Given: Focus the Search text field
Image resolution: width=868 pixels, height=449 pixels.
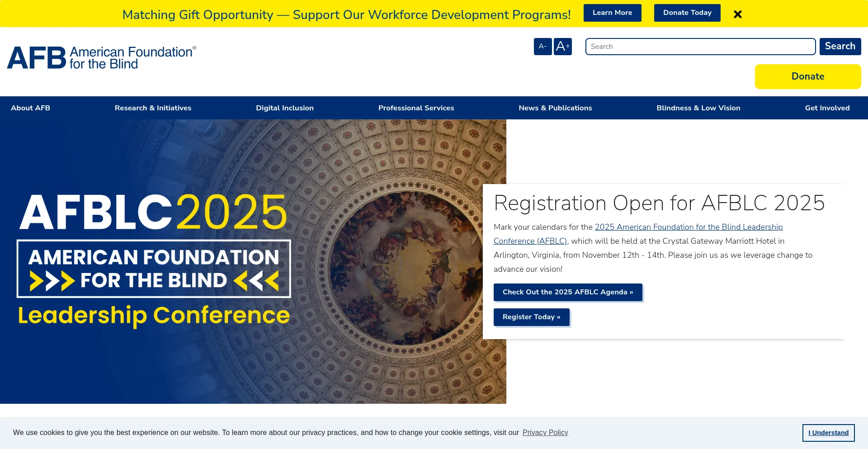Looking at the screenshot, I should point(700,47).
